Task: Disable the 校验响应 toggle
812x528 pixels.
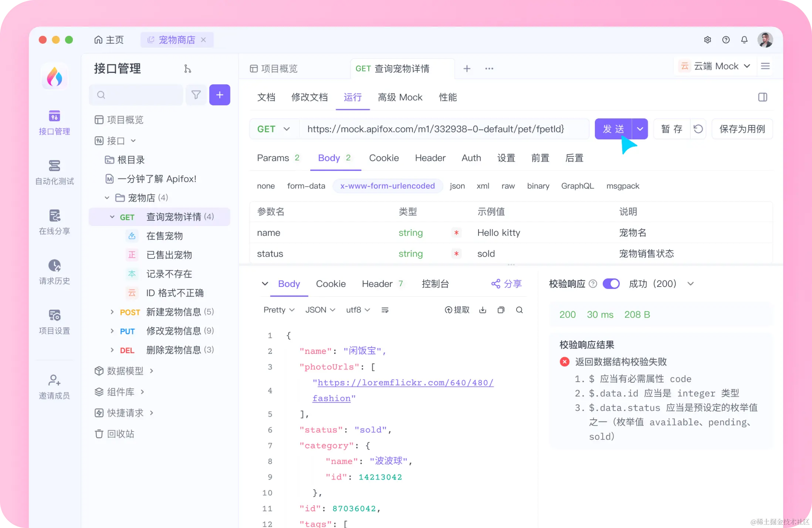Action: point(611,284)
